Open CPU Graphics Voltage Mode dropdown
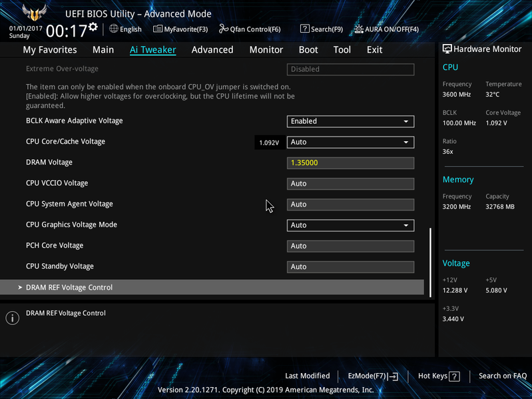The height and width of the screenshot is (399, 532). click(350, 225)
